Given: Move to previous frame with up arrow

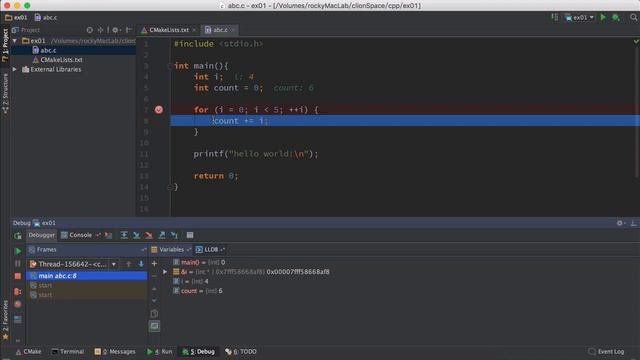Looking at the screenshot, I should [x=129, y=264].
